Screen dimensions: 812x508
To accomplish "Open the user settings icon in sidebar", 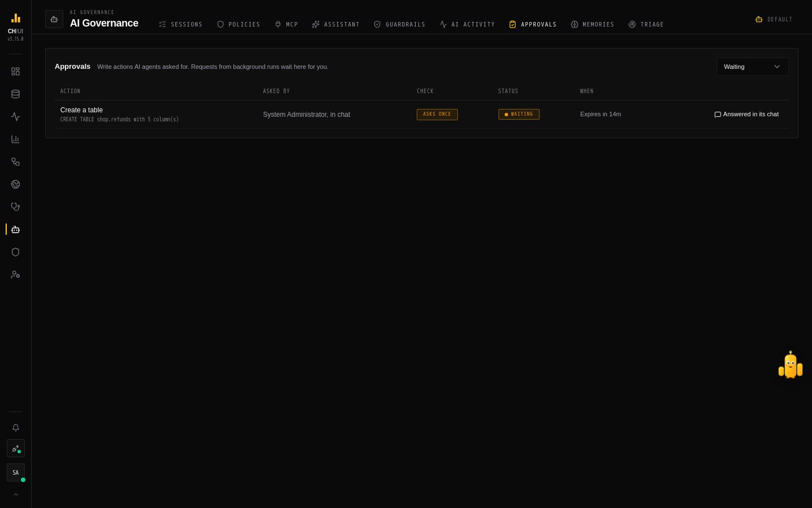I will [15, 275].
